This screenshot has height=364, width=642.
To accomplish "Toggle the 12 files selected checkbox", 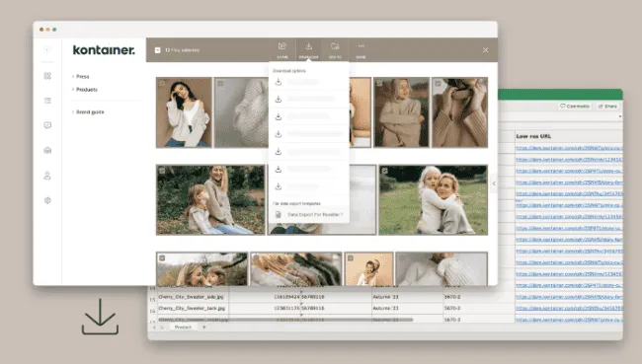I will tap(158, 50).
